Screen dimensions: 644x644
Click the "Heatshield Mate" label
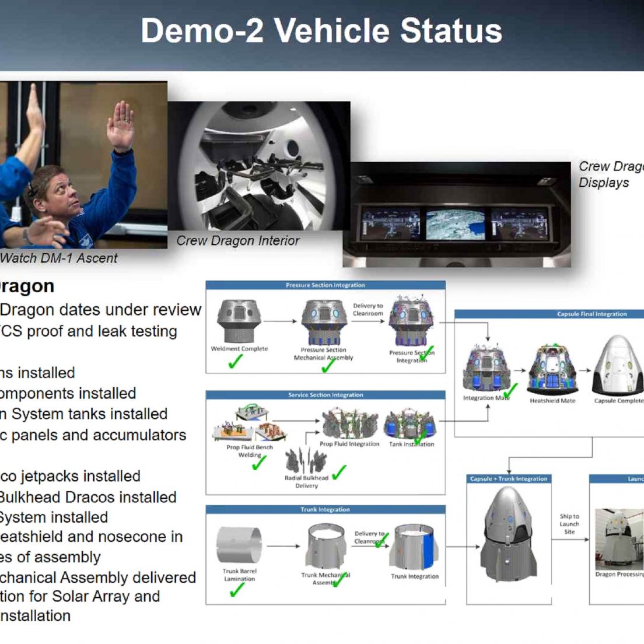point(552,401)
